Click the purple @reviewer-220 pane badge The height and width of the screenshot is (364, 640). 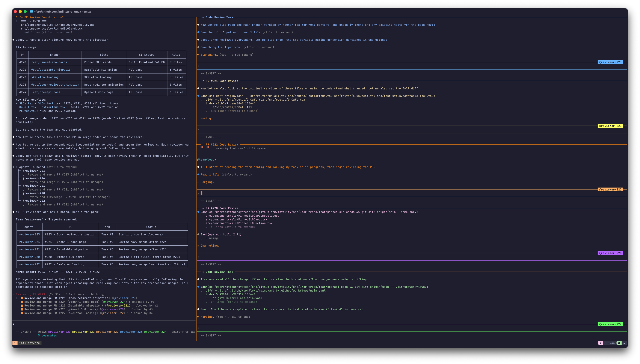tap(610, 253)
